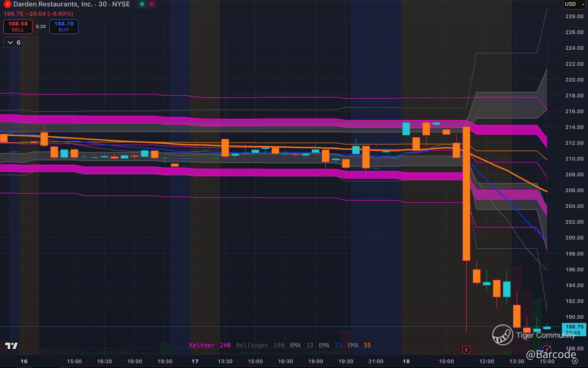The image size is (588, 368).
Task: Toggle the Keltner 240 indicator label
Action: pos(210,345)
